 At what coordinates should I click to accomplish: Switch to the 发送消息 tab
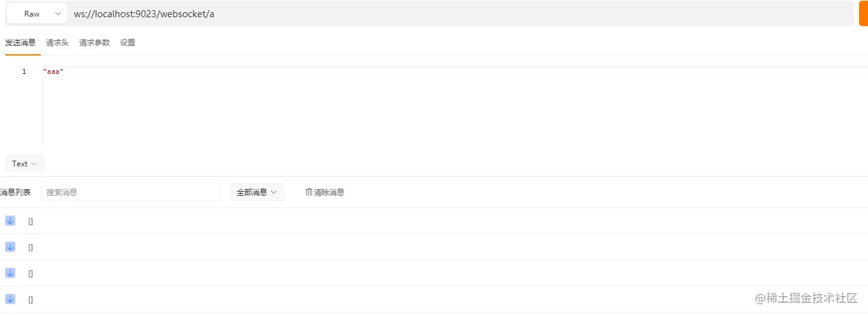20,43
